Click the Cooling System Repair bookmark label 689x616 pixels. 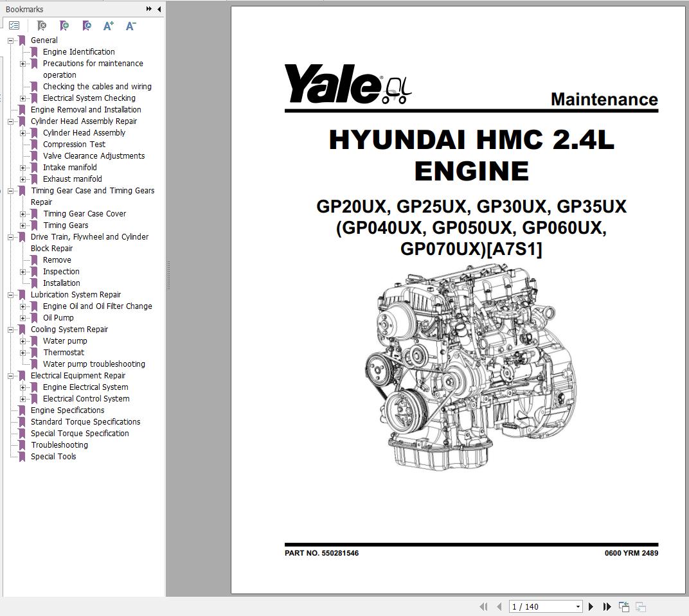69,330
